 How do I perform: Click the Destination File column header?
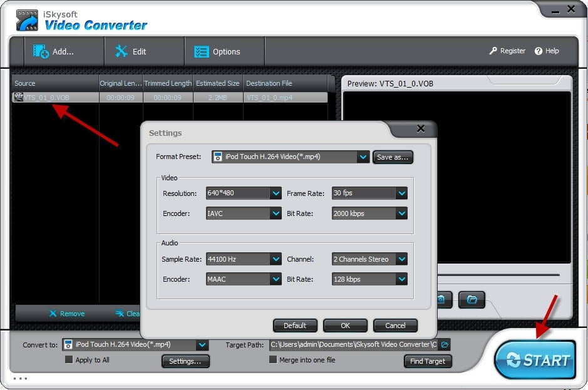[x=286, y=83]
